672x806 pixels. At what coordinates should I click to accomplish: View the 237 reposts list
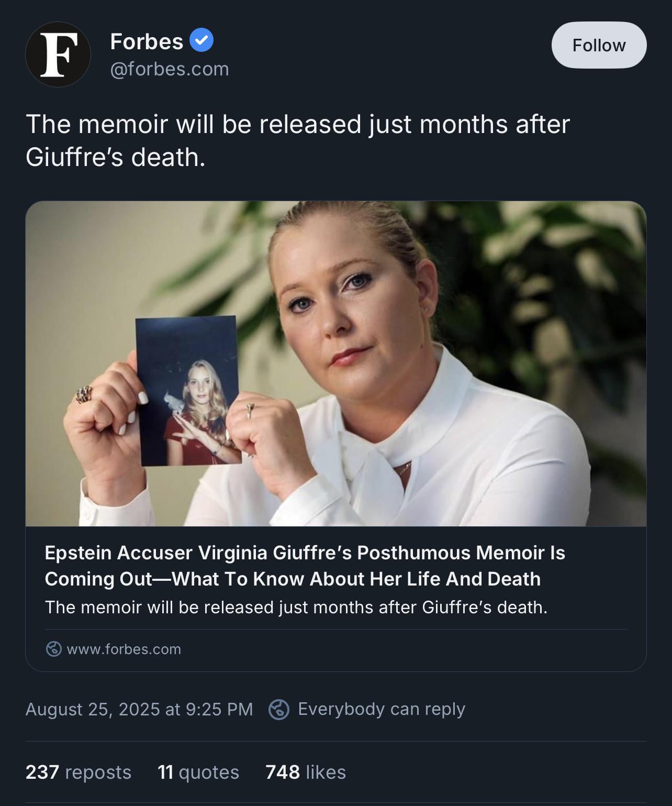pyautogui.click(x=79, y=772)
